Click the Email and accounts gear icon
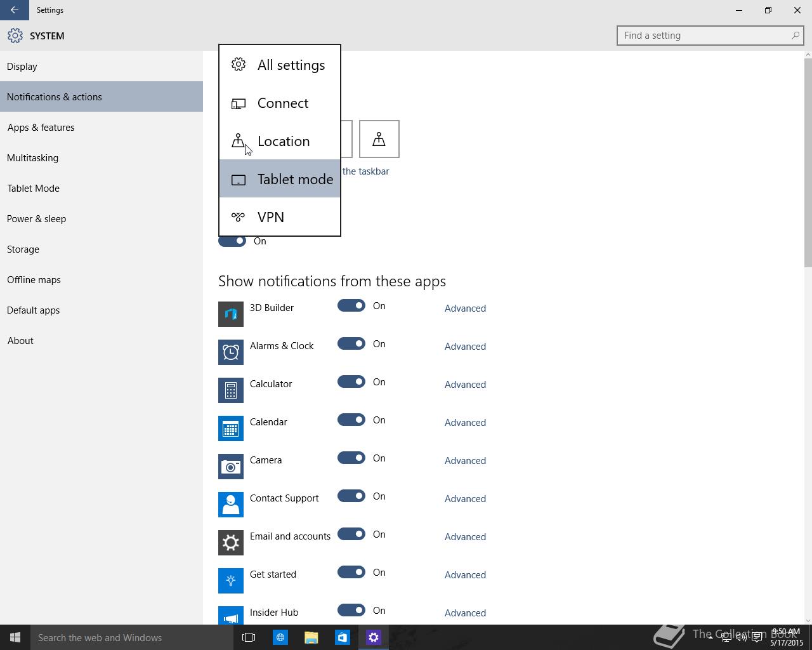Image resolution: width=812 pixels, height=650 pixels. [231, 543]
